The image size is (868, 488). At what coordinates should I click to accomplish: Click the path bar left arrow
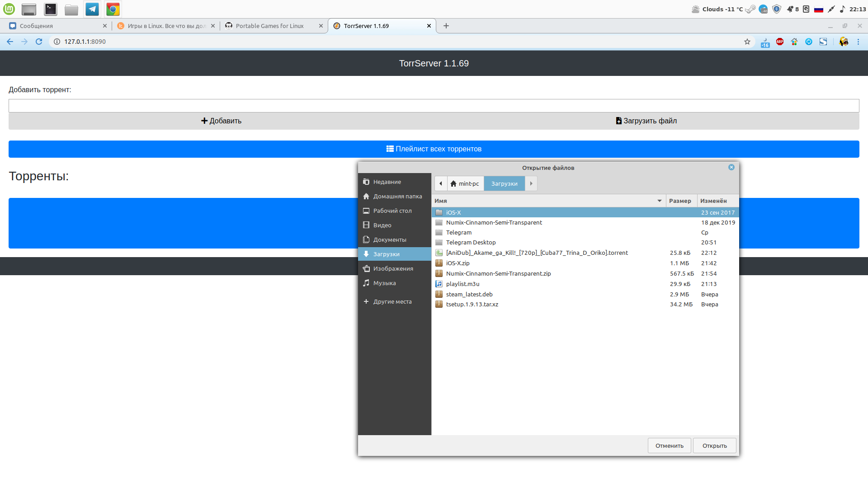click(441, 183)
